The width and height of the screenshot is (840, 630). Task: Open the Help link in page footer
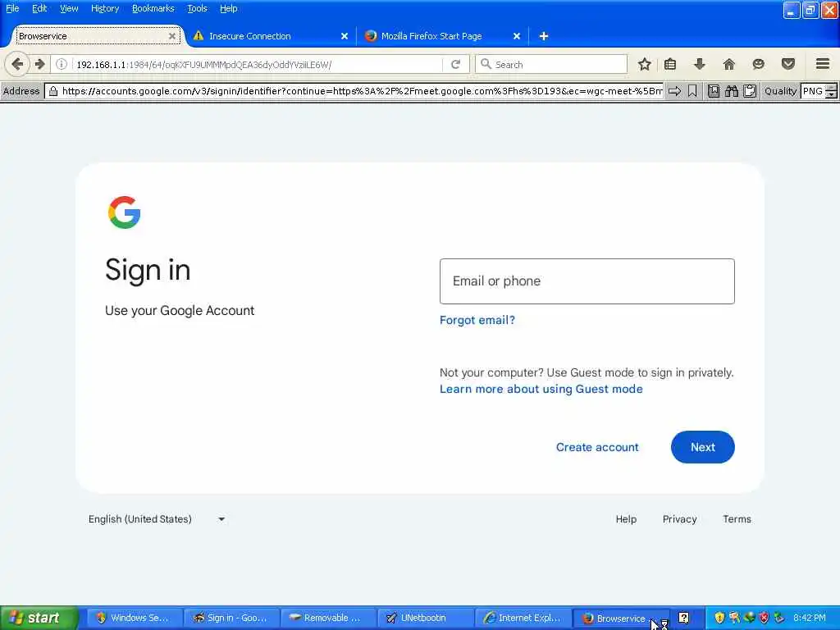(x=626, y=519)
